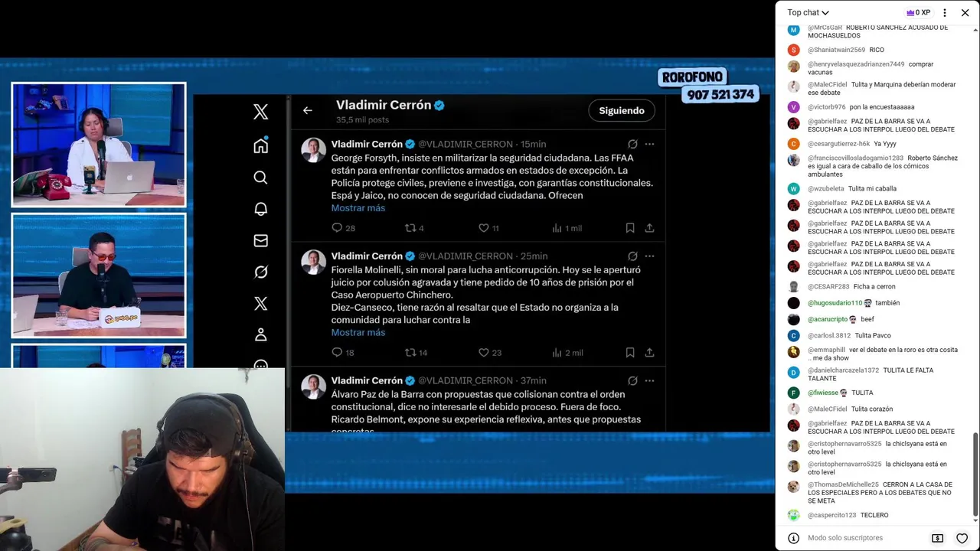Reply to the 25min Fiorella Molinelli post
This screenshot has width=980, height=551.
(x=337, y=353)
